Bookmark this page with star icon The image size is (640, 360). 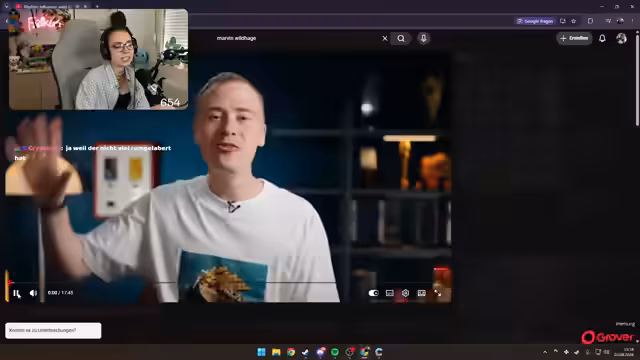(x=573, y=21)
